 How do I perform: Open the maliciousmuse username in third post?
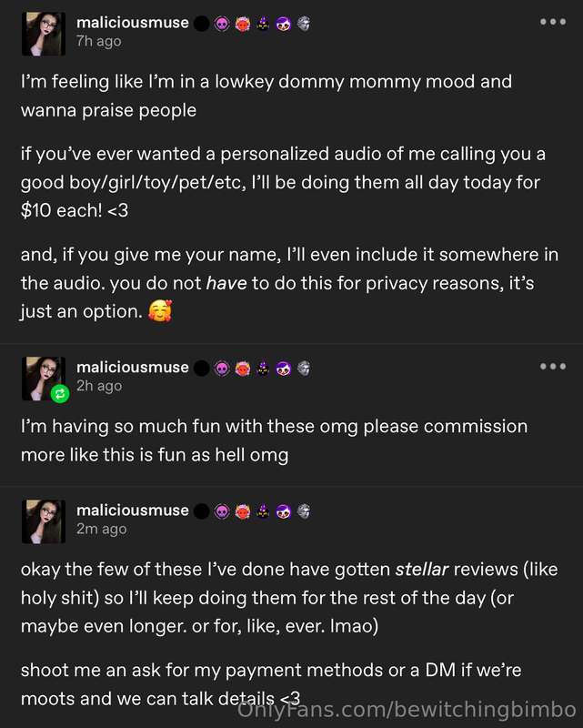pos(133,511)
